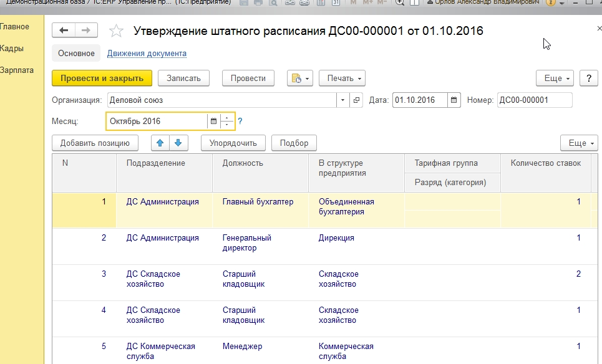
Task: Move position down with blue down arrow
Action: point(178,143)
